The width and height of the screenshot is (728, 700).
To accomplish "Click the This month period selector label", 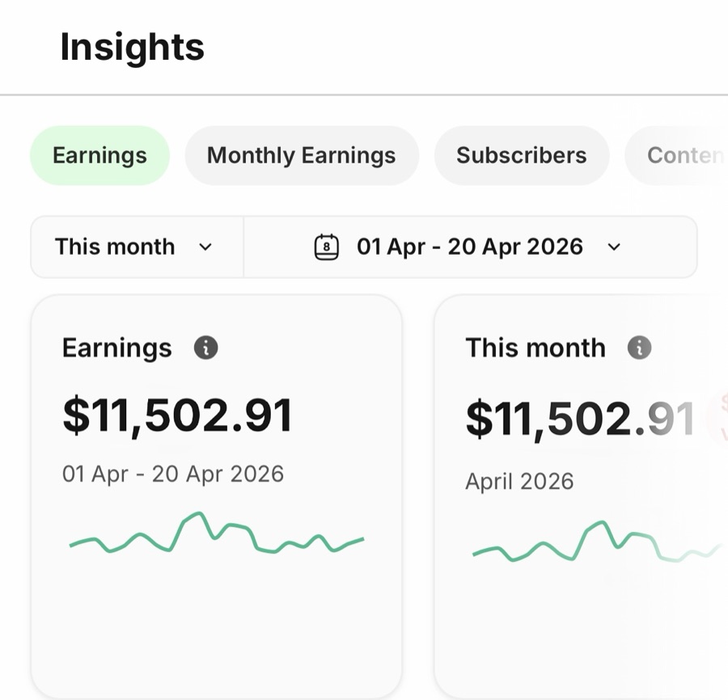I will [115, 247].
